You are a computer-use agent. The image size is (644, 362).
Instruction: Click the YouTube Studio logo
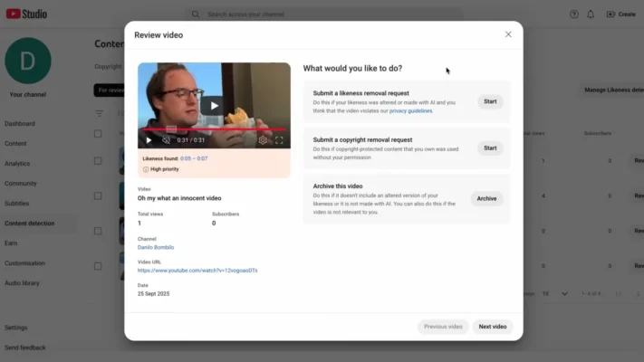(25, 14)
